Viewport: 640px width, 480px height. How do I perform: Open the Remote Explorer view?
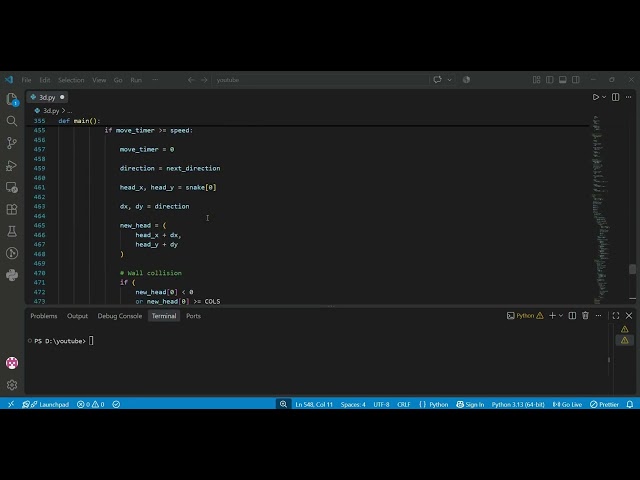(x=12, y=187)
